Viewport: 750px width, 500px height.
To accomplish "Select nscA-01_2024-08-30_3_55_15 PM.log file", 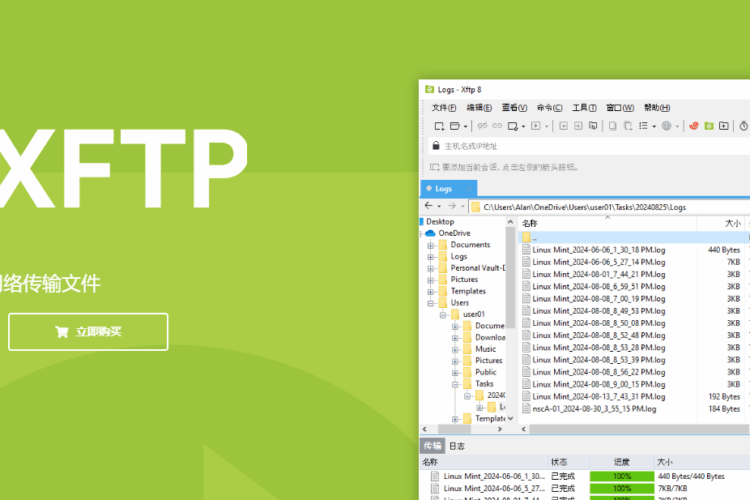I will 594,409.
